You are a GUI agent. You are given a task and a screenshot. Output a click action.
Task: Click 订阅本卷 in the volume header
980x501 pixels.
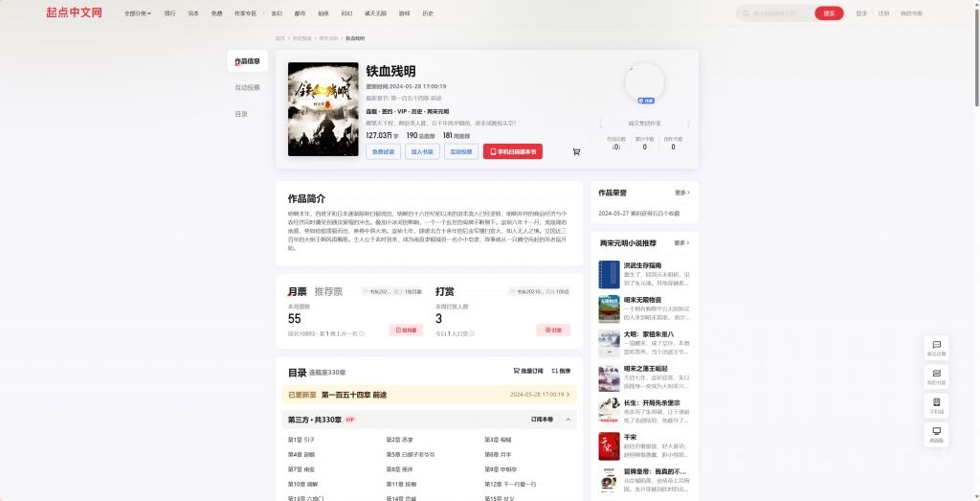click(542, 419)
